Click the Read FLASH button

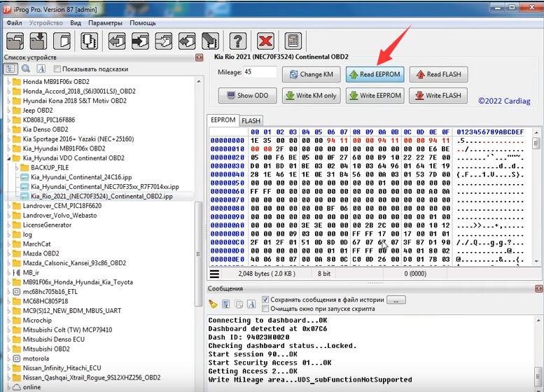pos(439,74)
